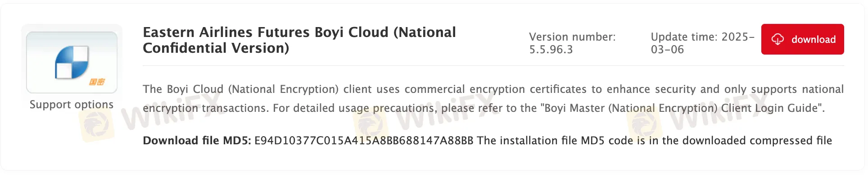
Task: Click the Support options label
Action: click(72, 105)
